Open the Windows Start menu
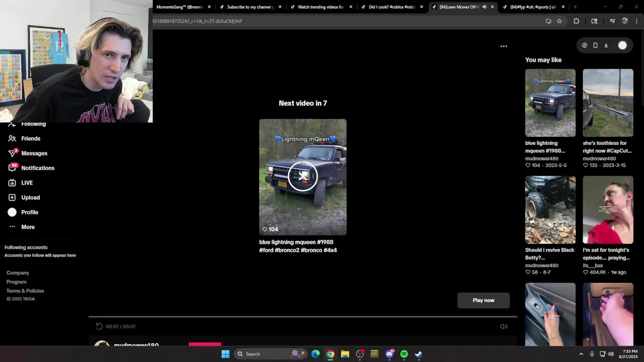This screenshot has width=644, height=362. 225,354
